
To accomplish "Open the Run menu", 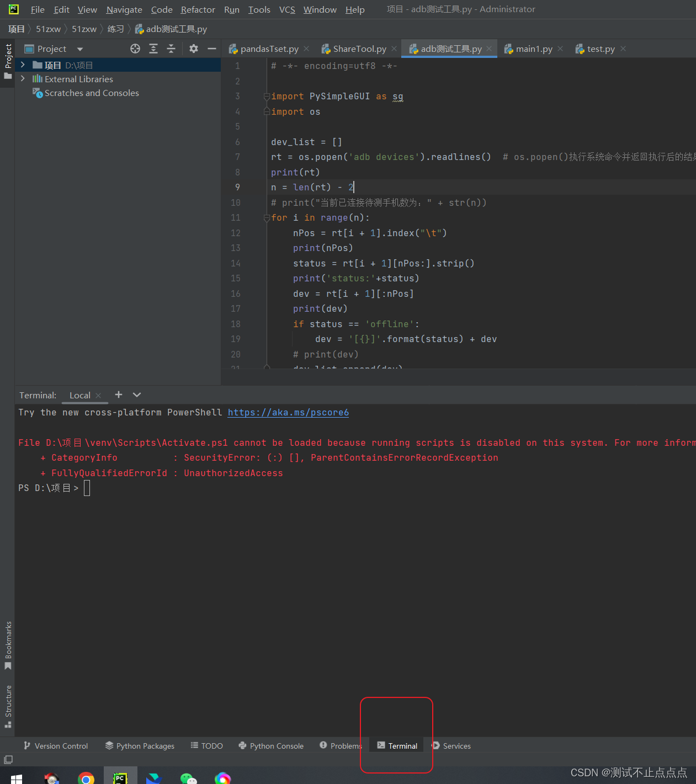I will pyautogui.click(x=232, y=9).
